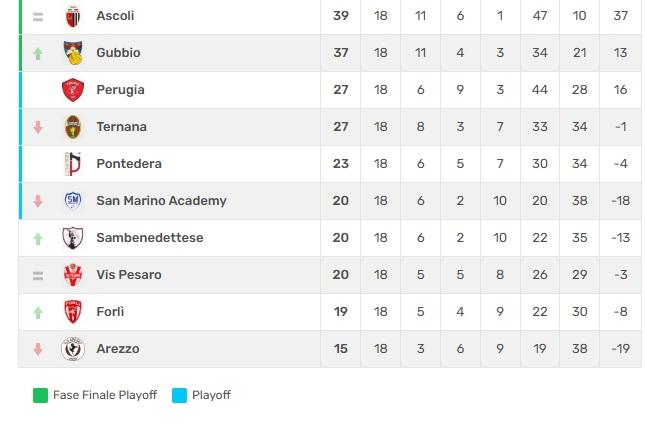This screenshot has width=646, height=423.
Task: Click Arezzo's points value 15
Action: [341, 349]
